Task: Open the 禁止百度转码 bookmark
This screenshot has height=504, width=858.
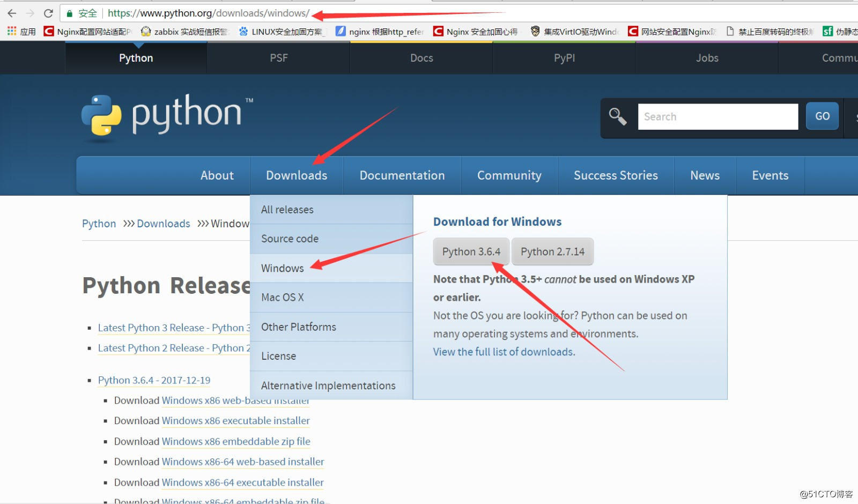Action: point(770,32)
